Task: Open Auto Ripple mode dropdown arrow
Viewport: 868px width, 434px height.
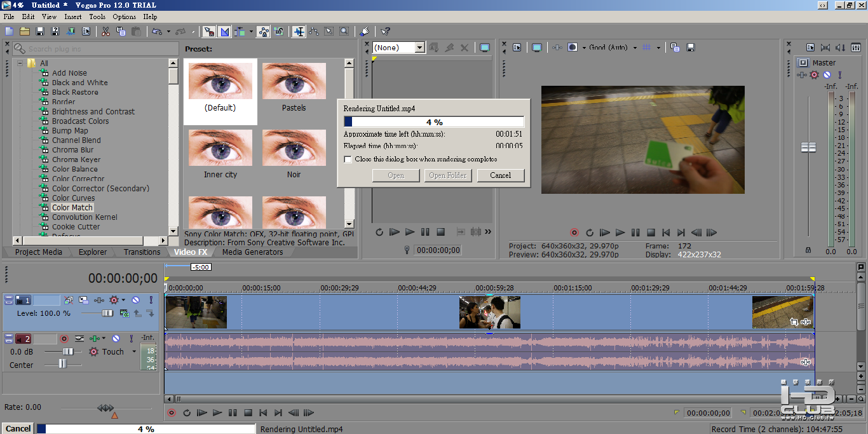Action: [x=252, y=31]
